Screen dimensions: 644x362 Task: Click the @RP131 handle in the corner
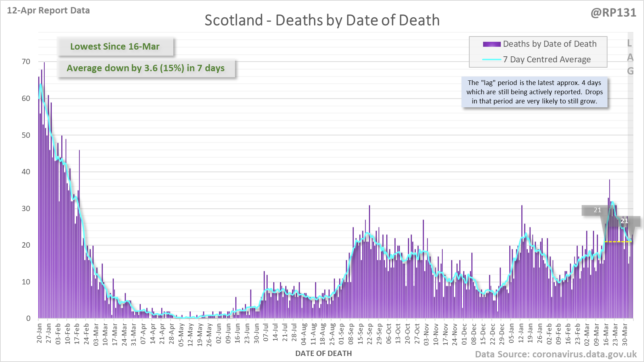pyautogui.click(x=613, y=13)
